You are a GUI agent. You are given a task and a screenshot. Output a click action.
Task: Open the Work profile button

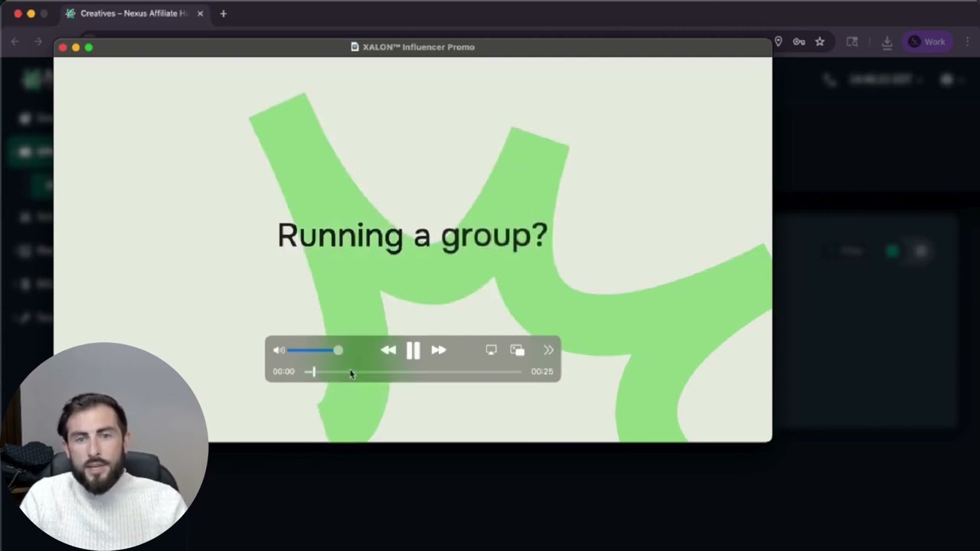[x=927, y=42]
